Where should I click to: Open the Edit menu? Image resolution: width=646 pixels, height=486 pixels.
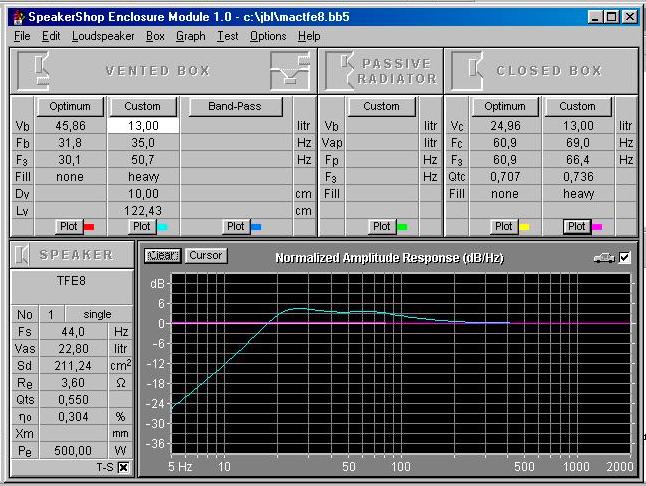coord(51,36)
